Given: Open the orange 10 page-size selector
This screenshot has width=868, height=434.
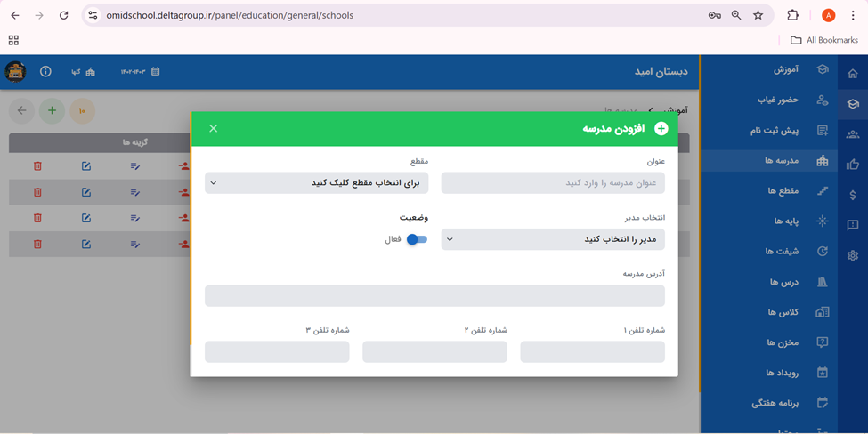Looking at the screenshot, I should (83, 110).
